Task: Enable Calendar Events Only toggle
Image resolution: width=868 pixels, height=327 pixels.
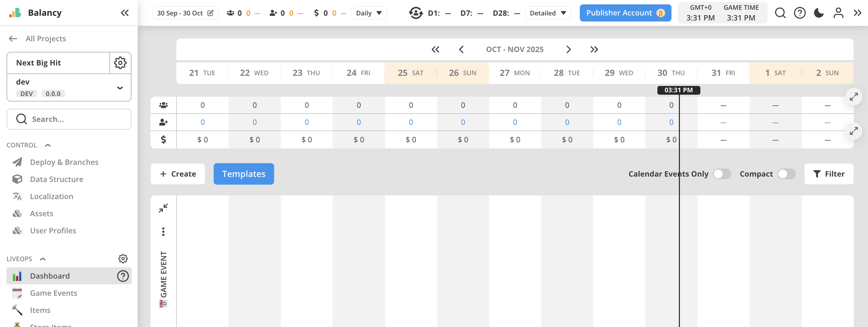Action: click(722, 174)
